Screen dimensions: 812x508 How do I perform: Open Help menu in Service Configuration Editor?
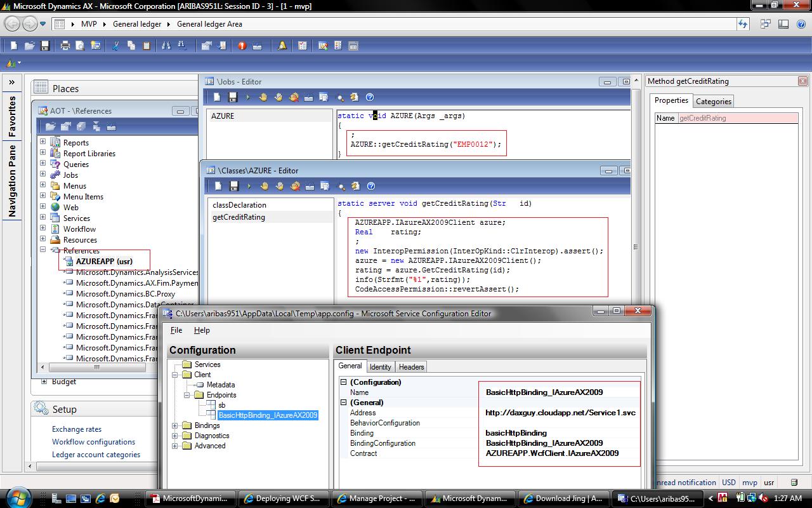[x=202, y=330]
